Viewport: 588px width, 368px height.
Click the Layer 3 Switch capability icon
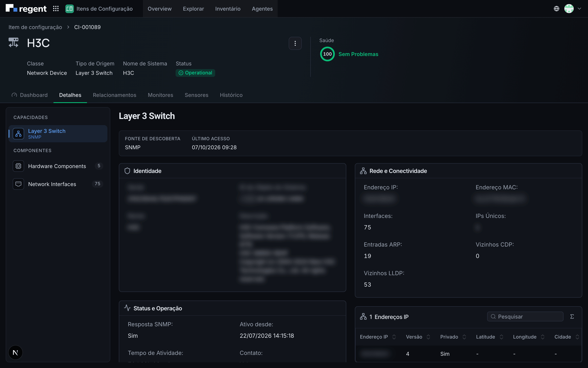coord(18,134)
